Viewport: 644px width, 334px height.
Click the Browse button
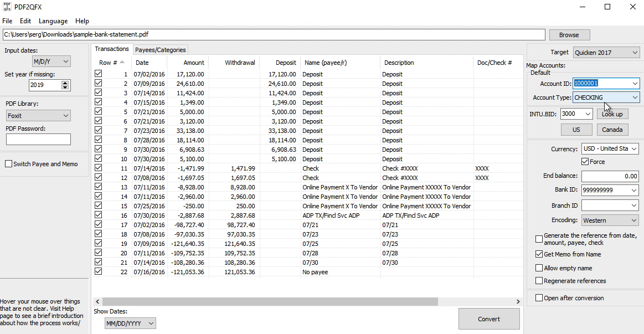pyautogui.click(x=569, y=35)
